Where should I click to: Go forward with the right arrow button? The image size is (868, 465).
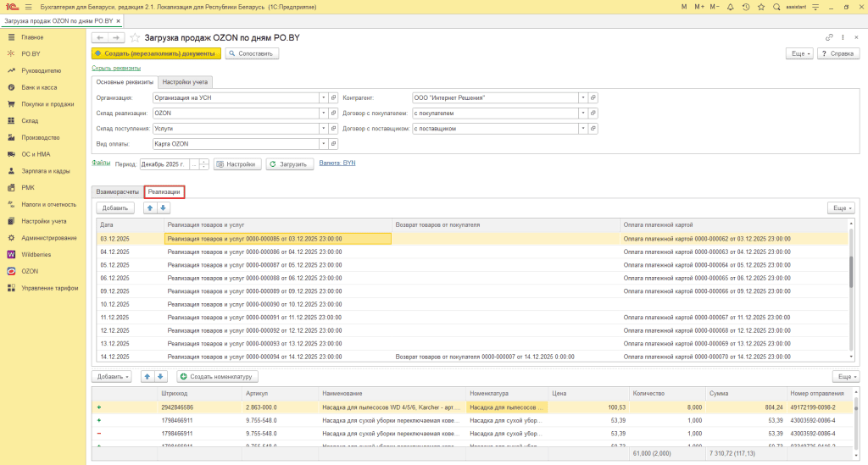tap(116, 37)
